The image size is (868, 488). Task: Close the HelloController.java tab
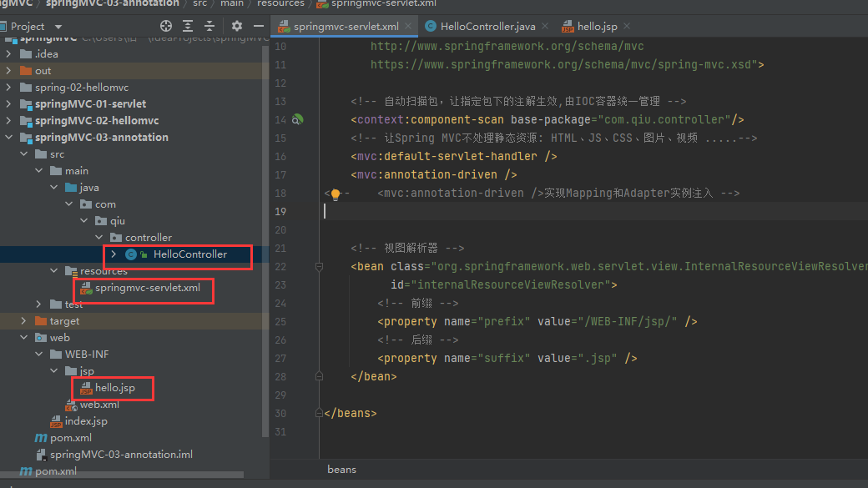coord(545,26)
